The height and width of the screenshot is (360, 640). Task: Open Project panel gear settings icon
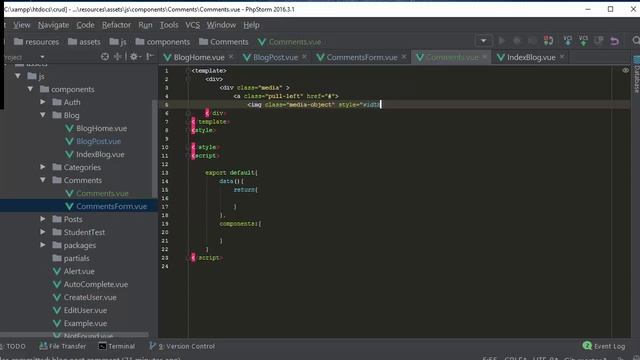pyautogui.click(x=134, y=57)
